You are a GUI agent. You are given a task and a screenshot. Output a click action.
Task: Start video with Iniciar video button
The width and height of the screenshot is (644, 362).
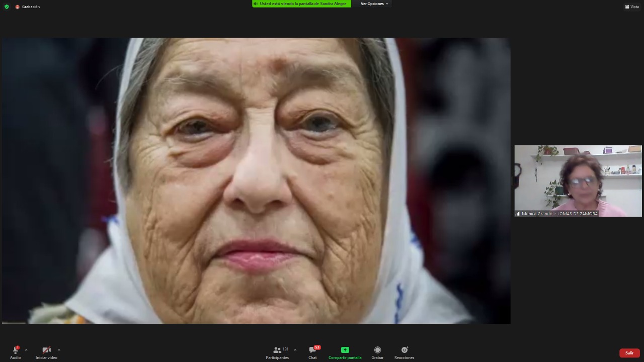[x=46, y=350]
